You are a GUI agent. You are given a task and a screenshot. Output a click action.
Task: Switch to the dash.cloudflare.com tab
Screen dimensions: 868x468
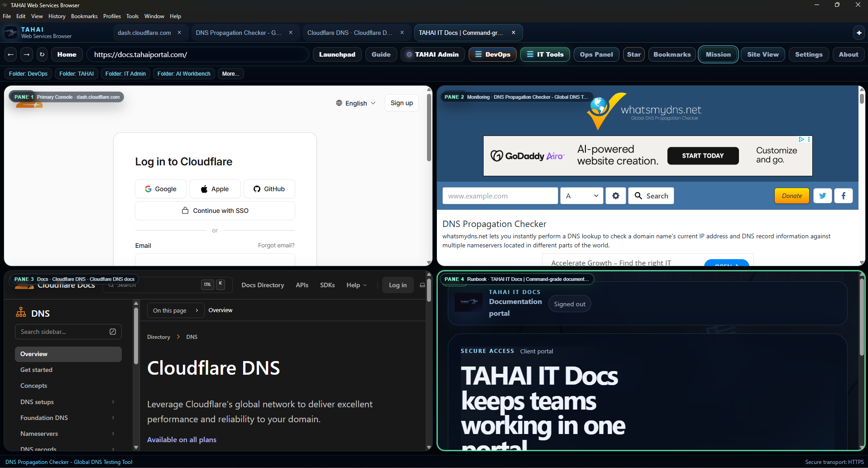pos(144,33)
